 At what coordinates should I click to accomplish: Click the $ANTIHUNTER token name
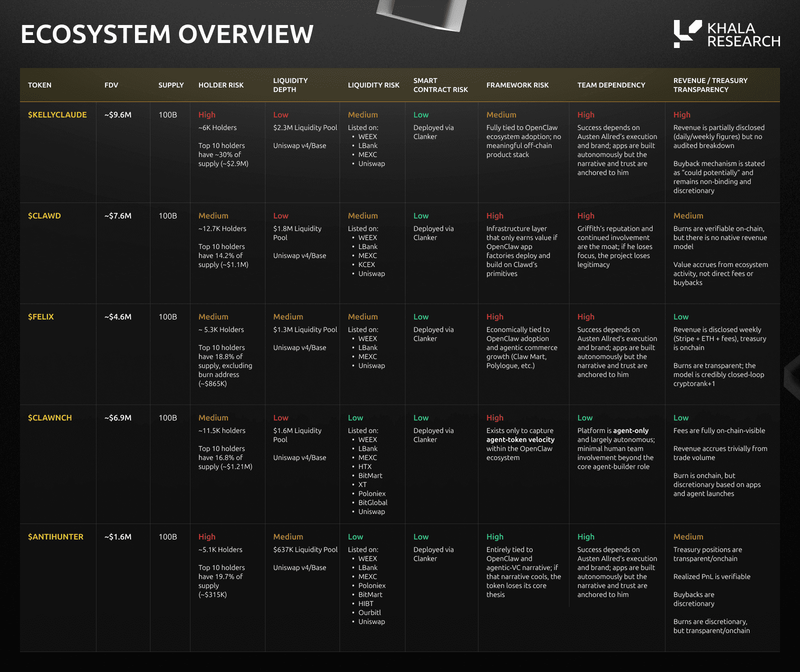click(x=55, y=536)
